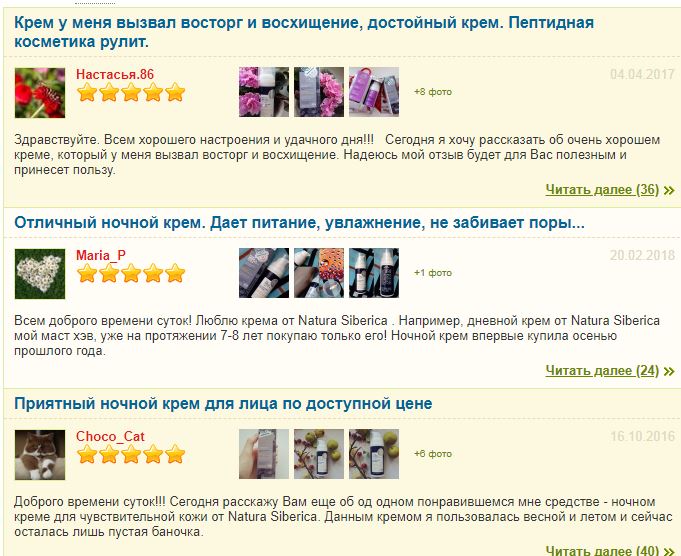Click Choco_Cat five-star rating

tap(131, 454)
